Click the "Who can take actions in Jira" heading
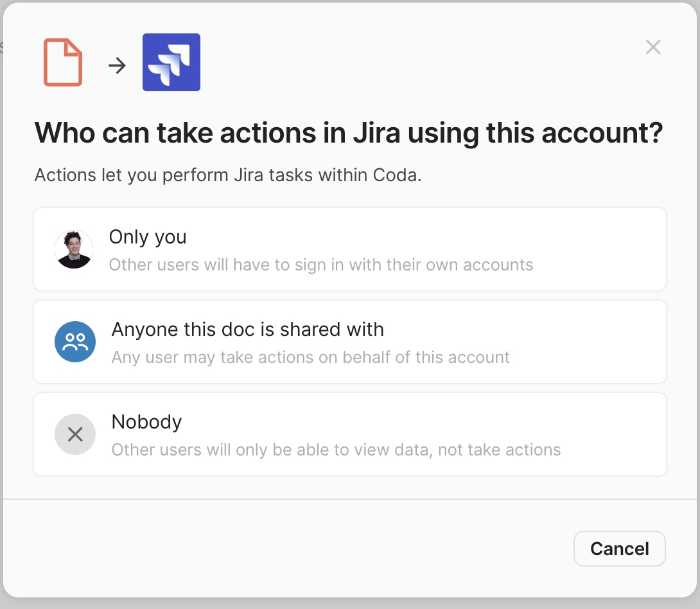 348,133
